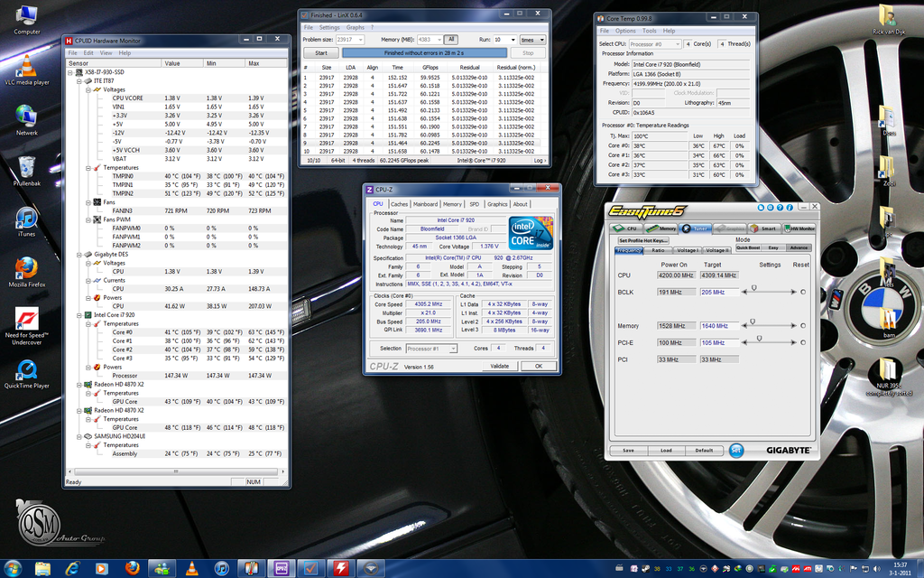Select Thread(s) view in Core Temp
This screenshot has width=924, height=578.
click(738, 43)
